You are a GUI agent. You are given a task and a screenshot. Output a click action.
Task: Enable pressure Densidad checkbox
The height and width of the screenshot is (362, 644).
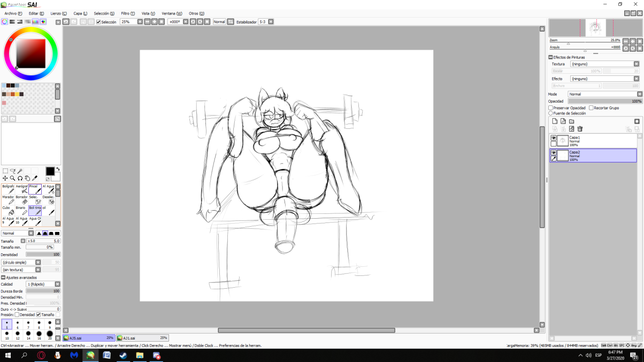coord(17,315)
